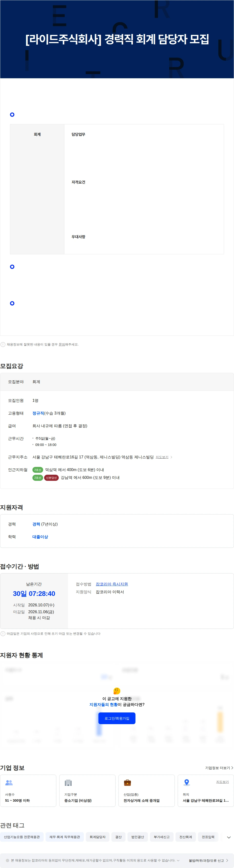Click the 기업구분 중소기업 card
234x868 pixels.
(87, 790)
